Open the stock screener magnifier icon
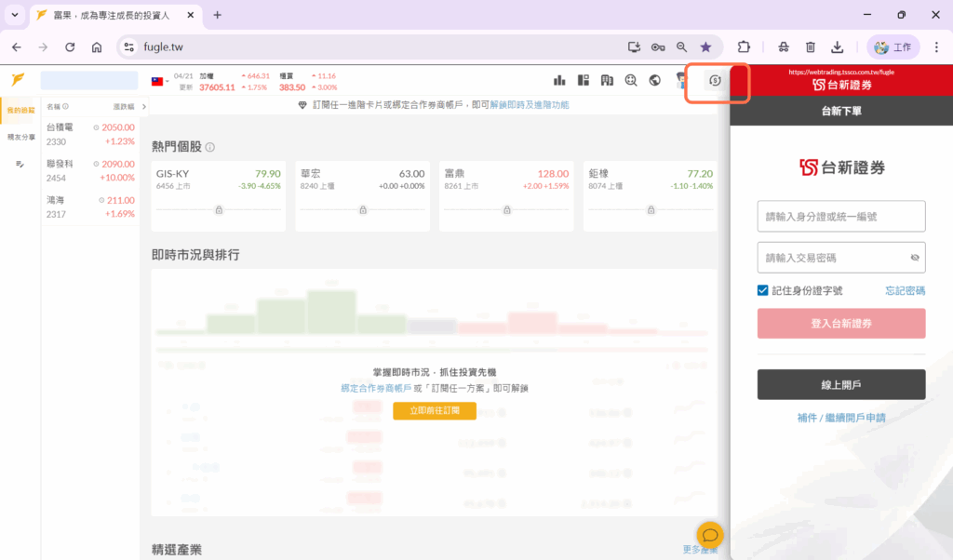 pos(631,81)
